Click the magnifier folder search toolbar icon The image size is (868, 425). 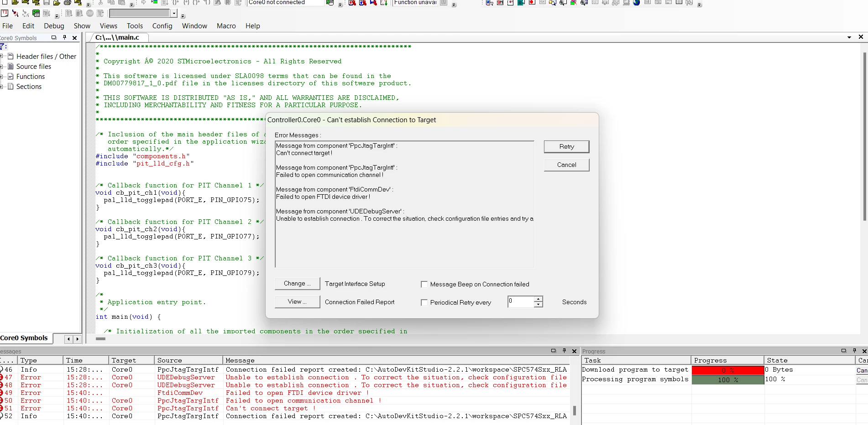(x=552, y=2)
